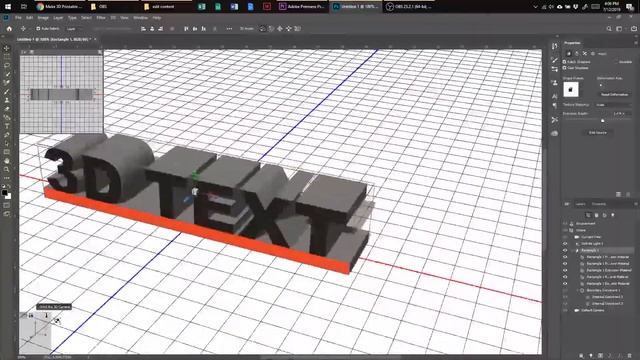640x360 pixels.
Task: Click the Orbit 3D camera mode icon
Action: [262, 29]
